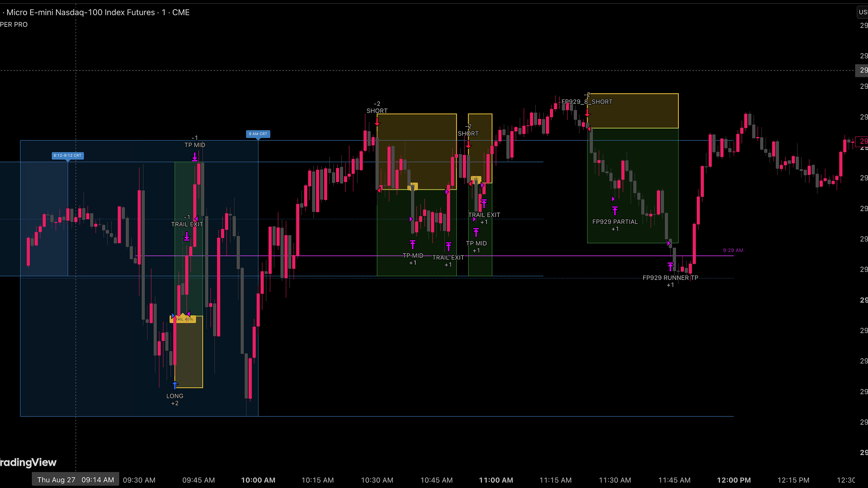Click the 12:15 PM time axis label
The height and width of the screenshot is (488, 868).
(793, 480)
